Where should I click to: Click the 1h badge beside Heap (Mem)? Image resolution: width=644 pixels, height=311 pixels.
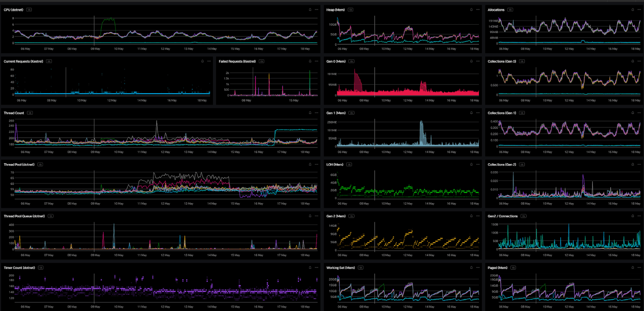click(351, 10)
